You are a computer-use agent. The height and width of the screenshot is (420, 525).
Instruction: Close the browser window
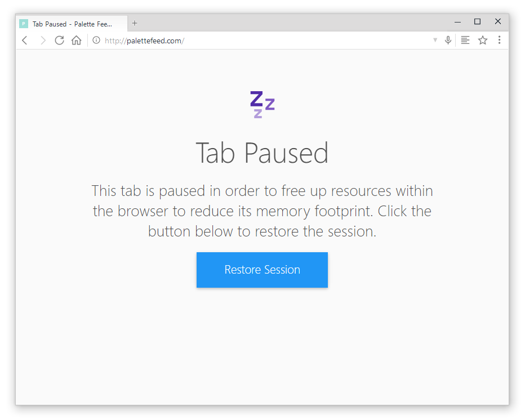(x=498, y=21)
